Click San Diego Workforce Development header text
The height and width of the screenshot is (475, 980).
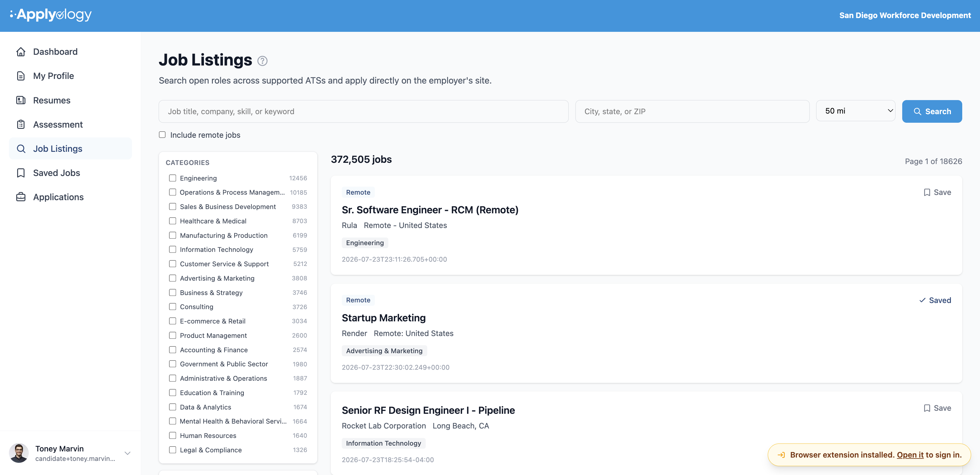pyautogui.click(x=905, y=16)
